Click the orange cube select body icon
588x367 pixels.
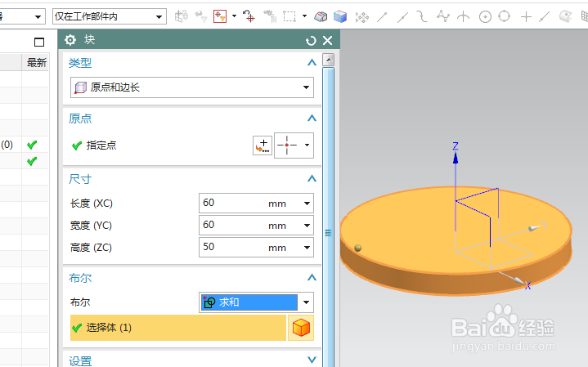[301, 328]
